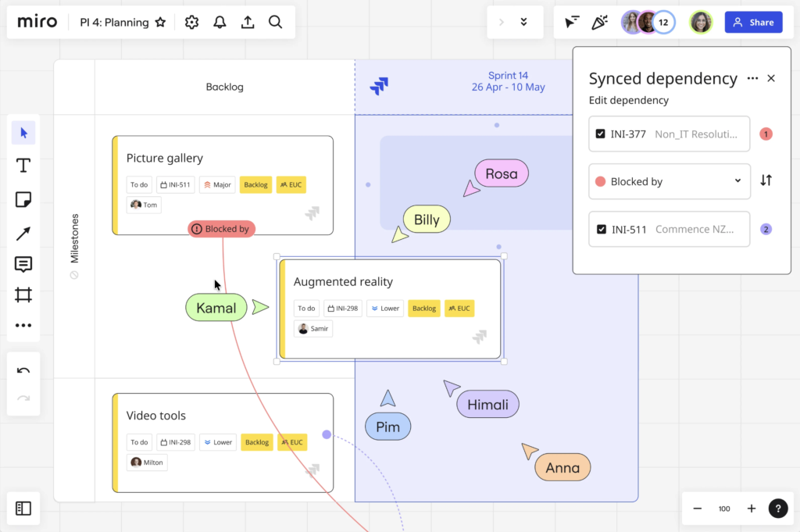Click Rosa's cursor label
Screen dimensions: 800x532
(x=502, y=173)
